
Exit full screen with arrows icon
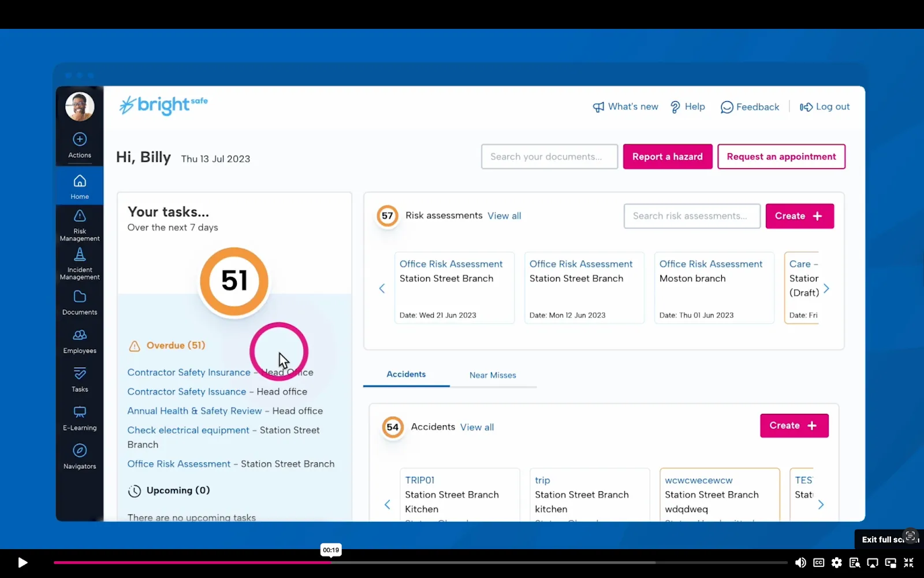click(908, 562)
